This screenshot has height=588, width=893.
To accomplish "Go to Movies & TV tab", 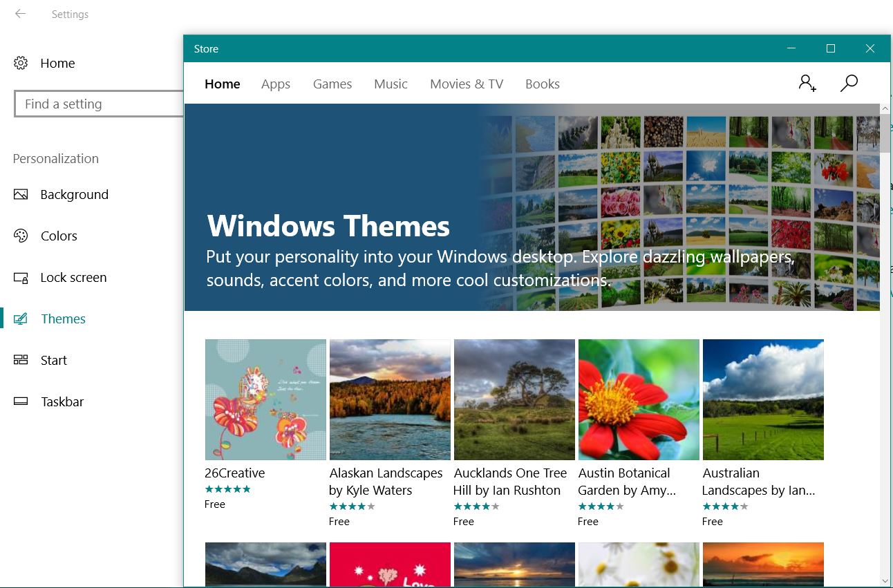I will tap(467, 84).
